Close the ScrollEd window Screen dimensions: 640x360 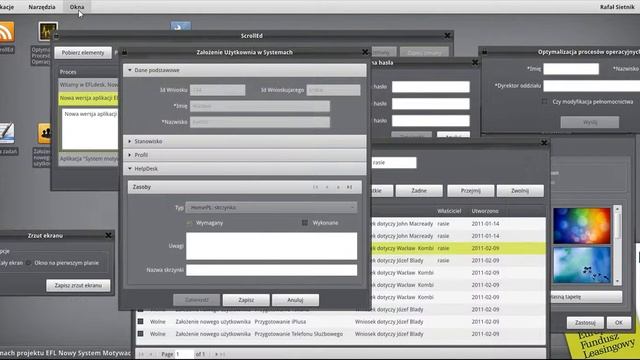click(x=447, y=36)
